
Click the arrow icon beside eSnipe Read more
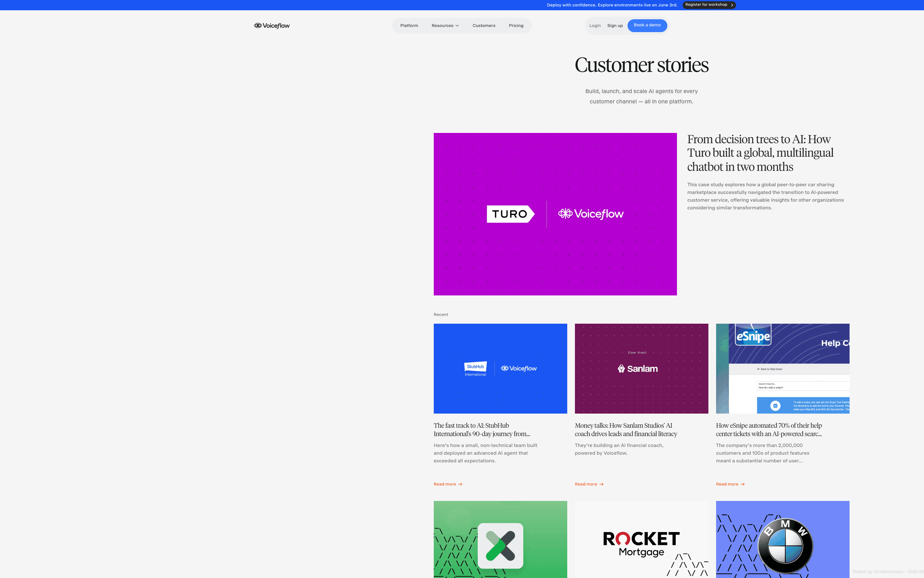742,484
